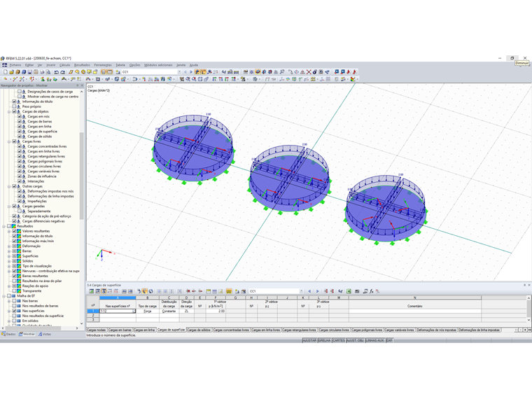Image resolution: width=532 pixels, height=399 pixels.
Task: Open the Ficheiro menu
Action: (x=15, y=65)
